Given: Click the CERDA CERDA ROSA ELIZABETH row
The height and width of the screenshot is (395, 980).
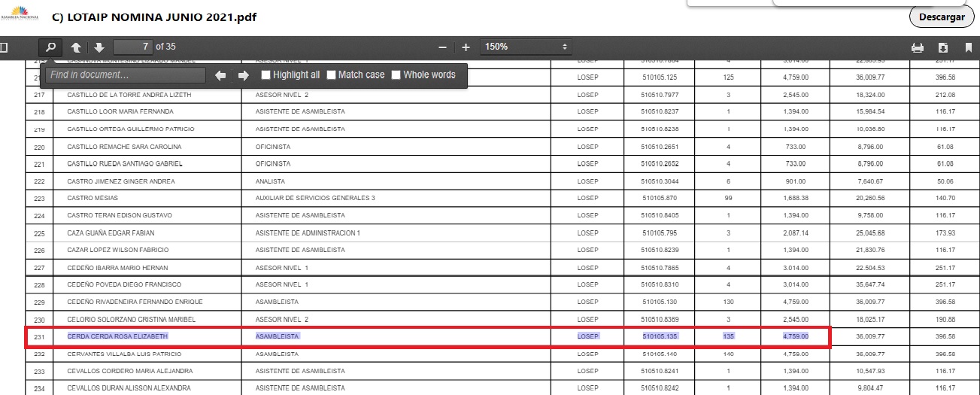Looking at the screenshot, I should pyautogui.click(x=117, y=336).
